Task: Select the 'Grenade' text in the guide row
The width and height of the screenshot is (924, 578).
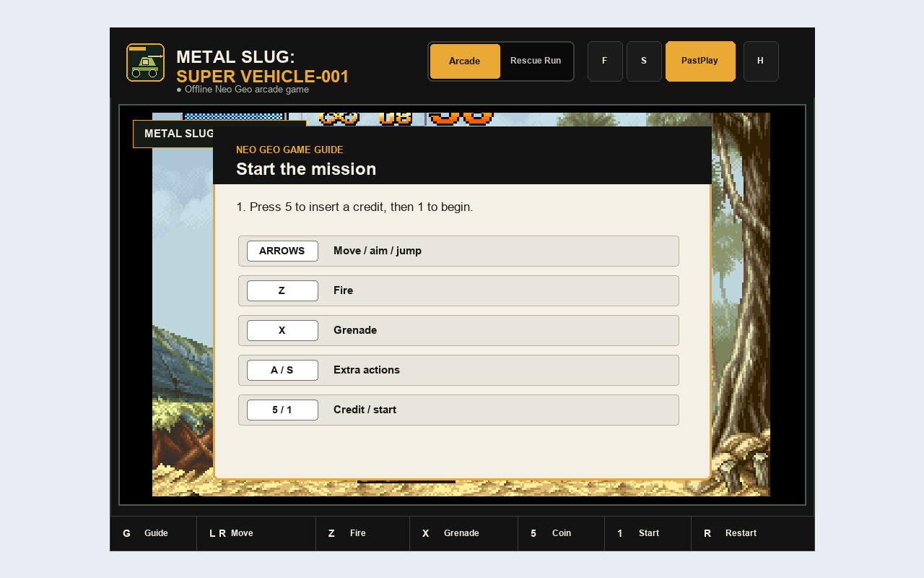Action: [355, 330]
